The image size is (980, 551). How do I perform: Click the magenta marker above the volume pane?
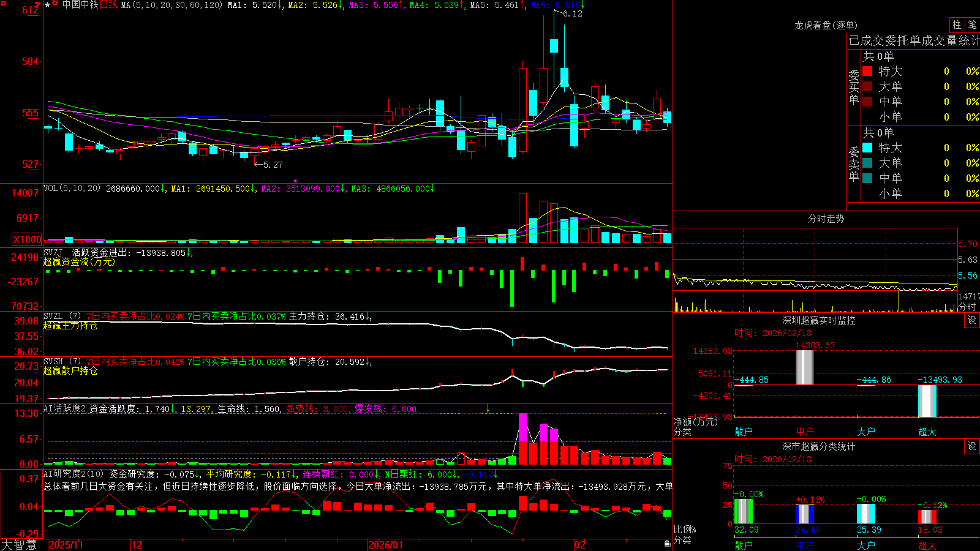coord(295,181)
